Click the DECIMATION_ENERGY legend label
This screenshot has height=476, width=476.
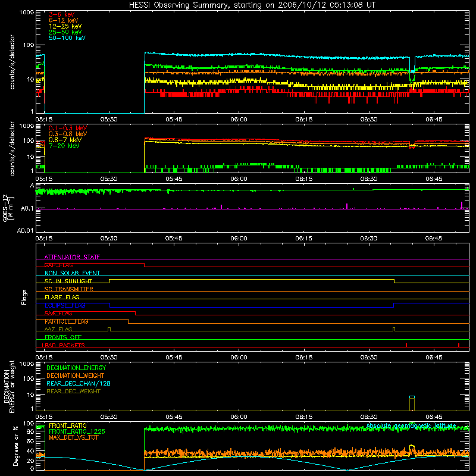[76, 368]
